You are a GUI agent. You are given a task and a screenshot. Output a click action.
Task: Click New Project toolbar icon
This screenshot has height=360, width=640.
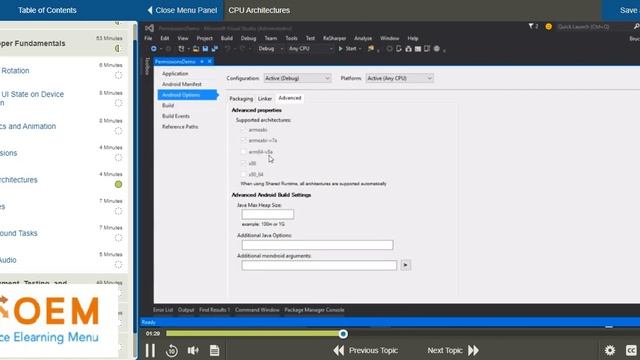coord(182,49)
